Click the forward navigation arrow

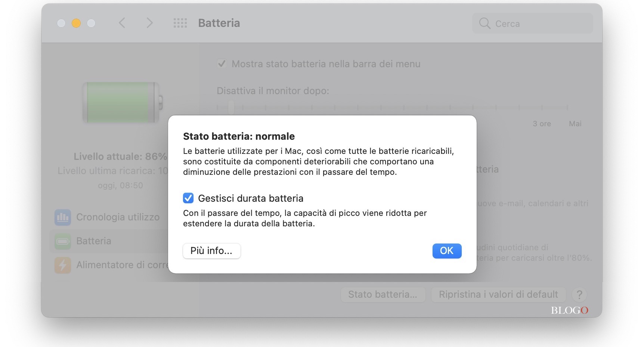pos(149,23)
